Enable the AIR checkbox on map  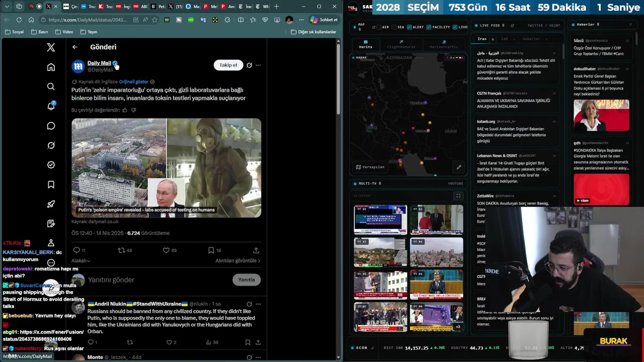point(380,27)
